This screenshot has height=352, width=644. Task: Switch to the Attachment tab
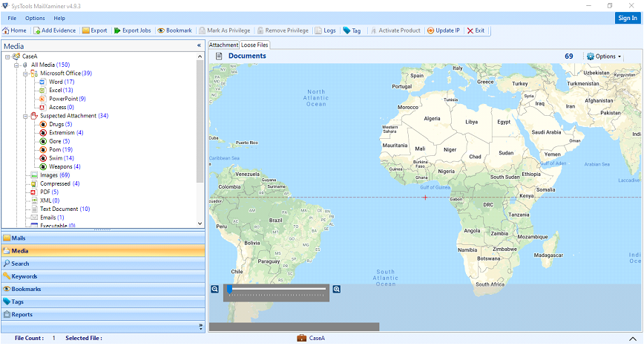pyautogui.click(x=223, y=45)
